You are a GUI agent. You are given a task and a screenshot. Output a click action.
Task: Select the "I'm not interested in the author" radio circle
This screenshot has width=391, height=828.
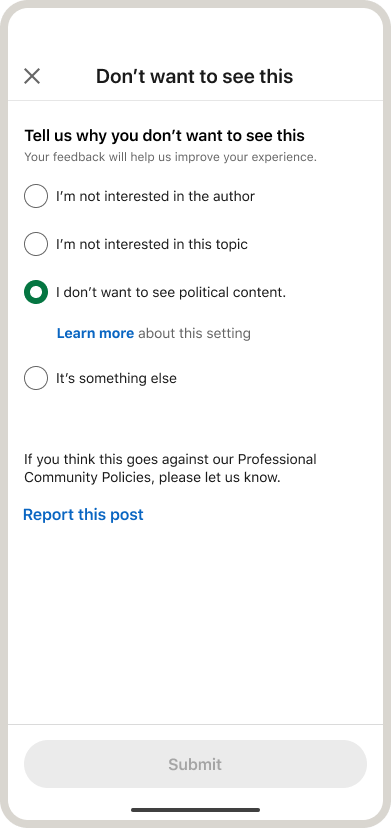[x=36, y=196]
